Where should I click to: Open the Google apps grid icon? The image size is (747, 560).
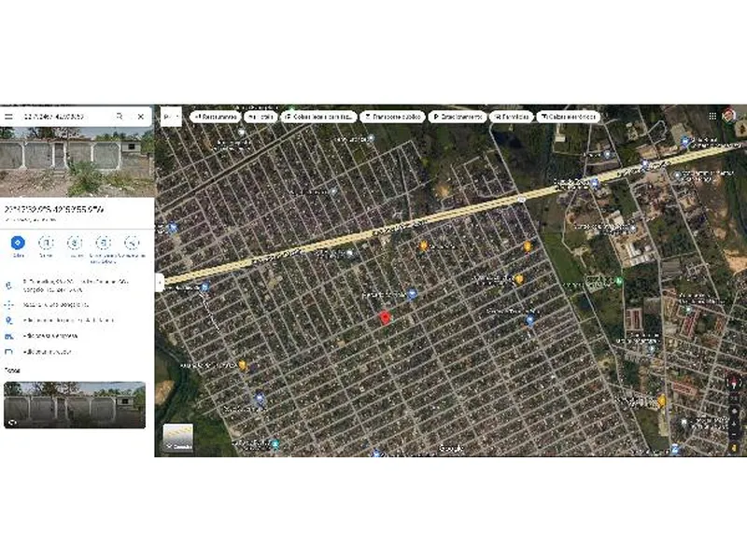point(712,116)
